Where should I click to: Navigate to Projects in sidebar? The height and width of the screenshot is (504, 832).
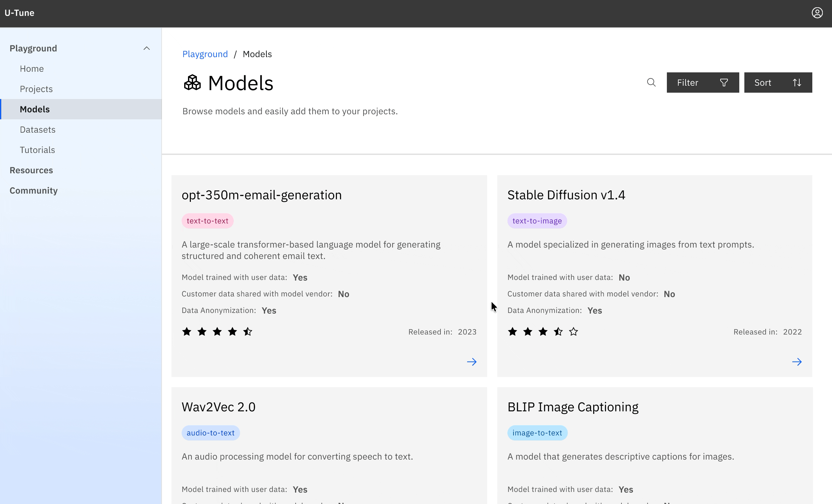point(36,89)
